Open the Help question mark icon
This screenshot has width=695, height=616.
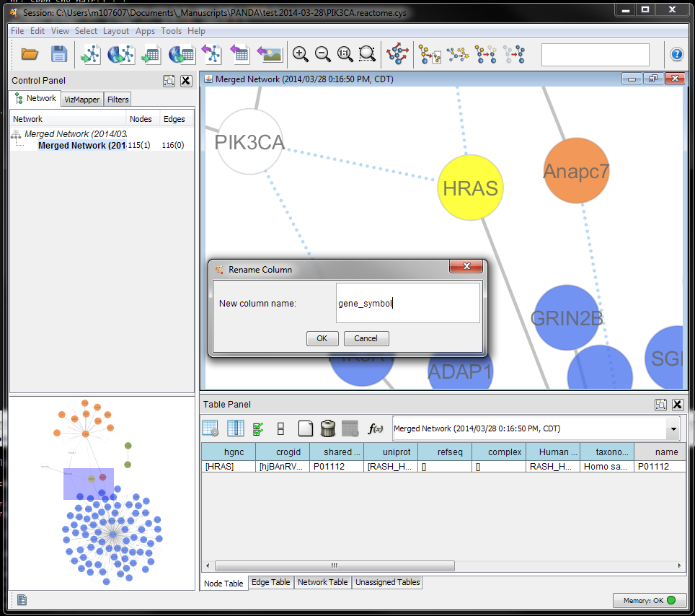click(x=676, y=54)
